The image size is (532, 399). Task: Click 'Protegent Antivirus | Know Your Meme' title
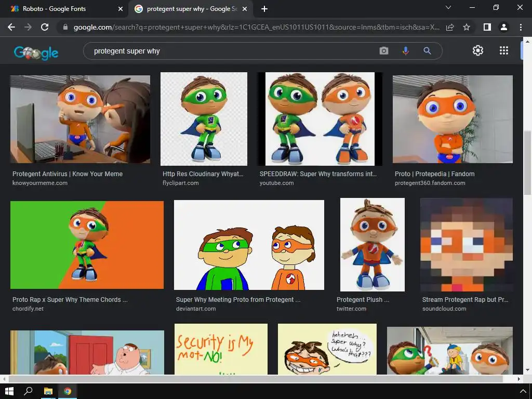coord(68,174)
